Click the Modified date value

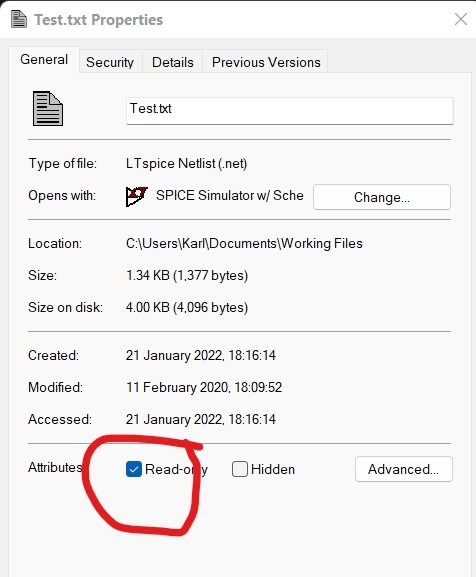204,387
